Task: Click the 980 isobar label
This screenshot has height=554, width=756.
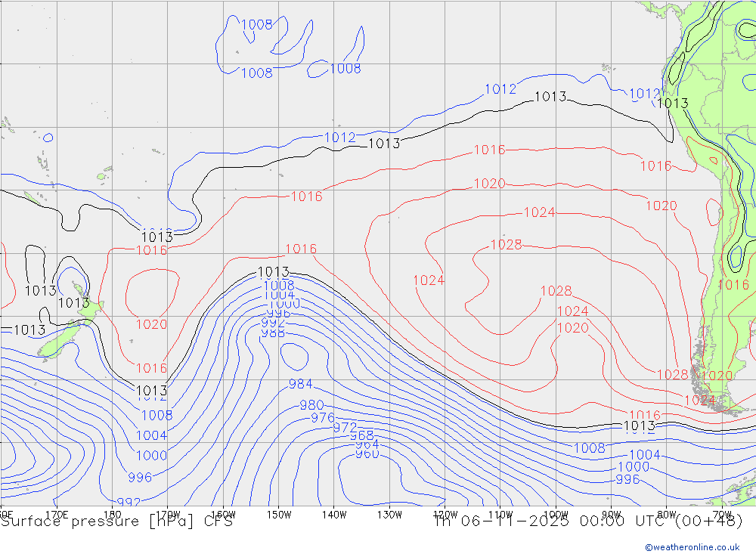Action: pos(311,405)
